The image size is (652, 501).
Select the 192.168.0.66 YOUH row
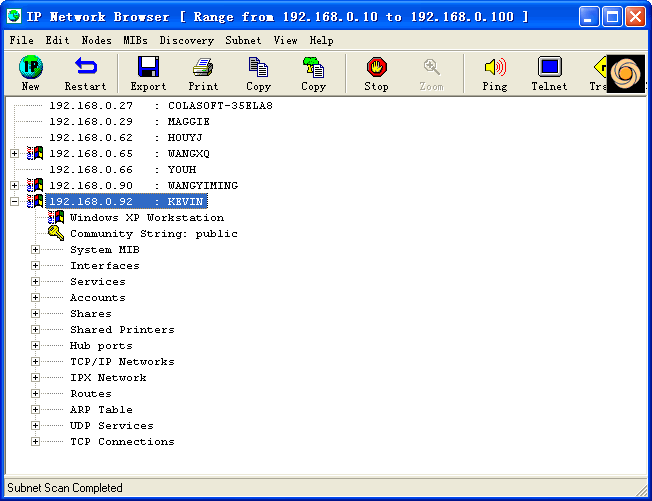(123, 170)
